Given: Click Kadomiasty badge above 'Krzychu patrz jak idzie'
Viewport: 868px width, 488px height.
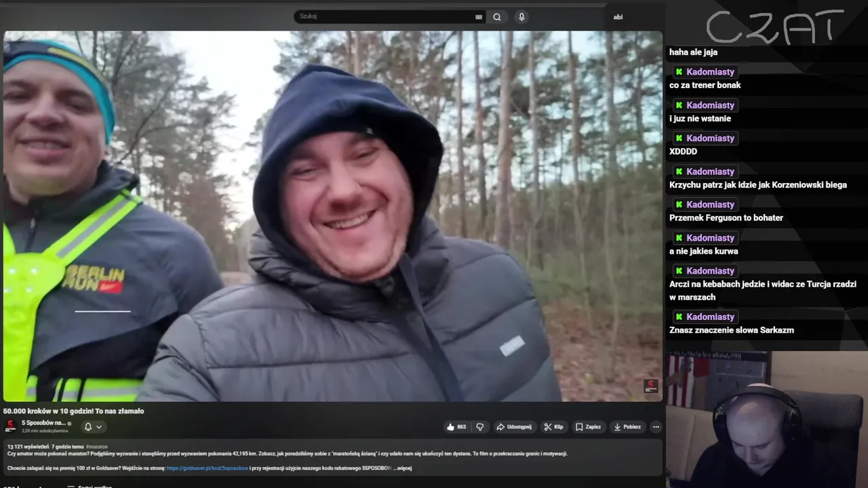Looking at the screenshot, I should (705, 171).
